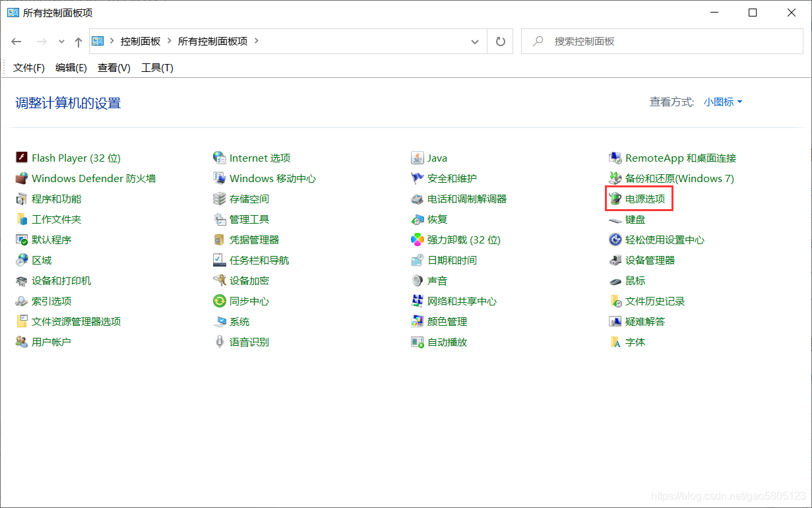
Task: Click the 声音 speaker icon
Action: pyautogui.click(x=418, y=280)
